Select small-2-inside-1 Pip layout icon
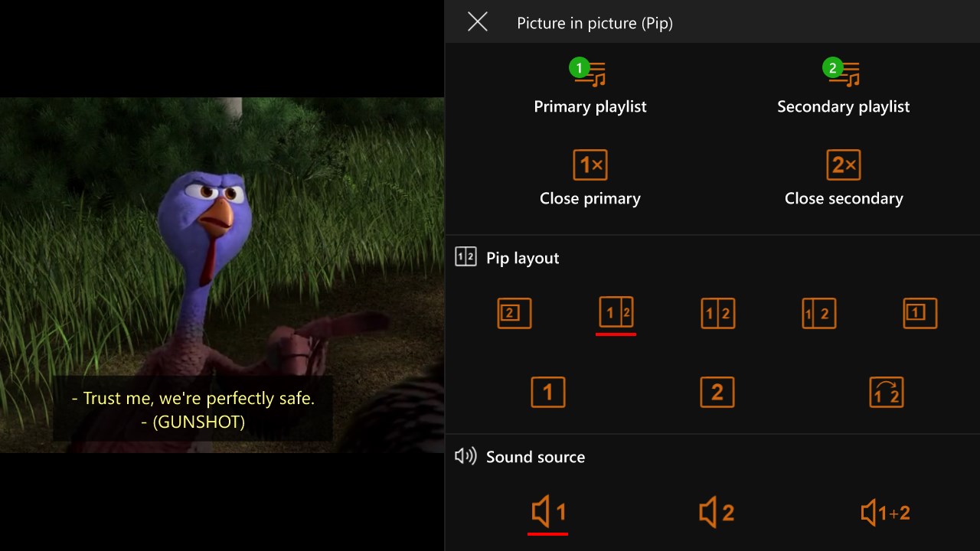The image size is (980, 551). pos(514,313)
